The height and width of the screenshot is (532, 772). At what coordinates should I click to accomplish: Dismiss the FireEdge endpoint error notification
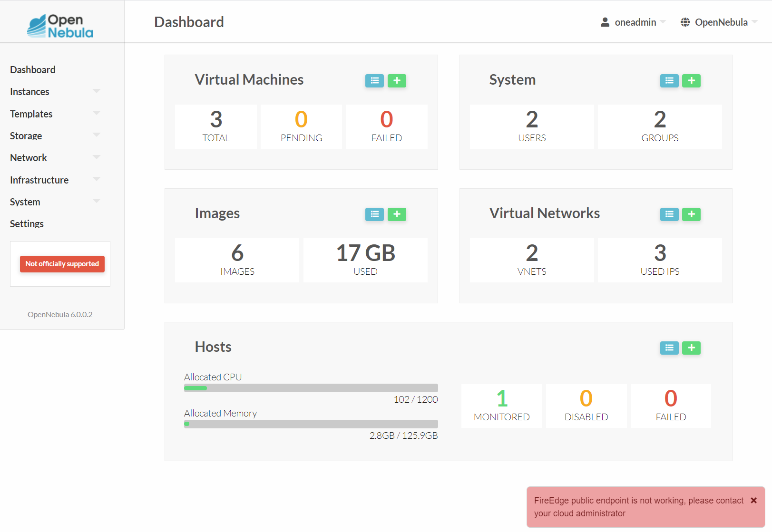pyautogui.click(x=754, y=500)
